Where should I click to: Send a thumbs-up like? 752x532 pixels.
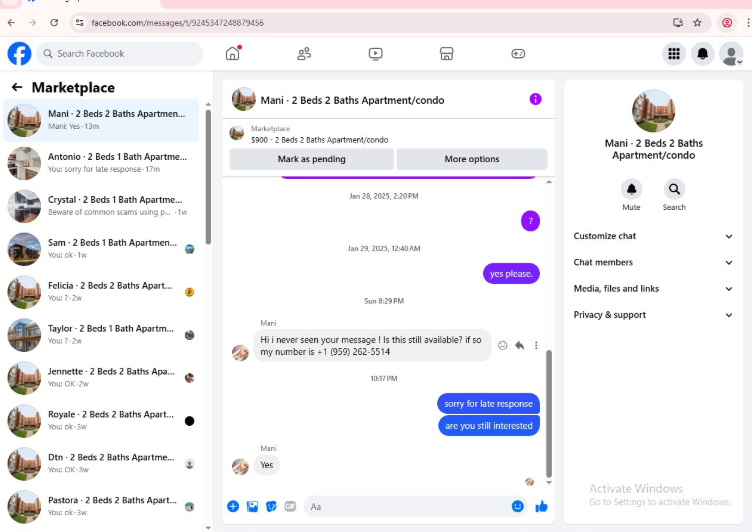pyautogui.click(x=541, y=507)
